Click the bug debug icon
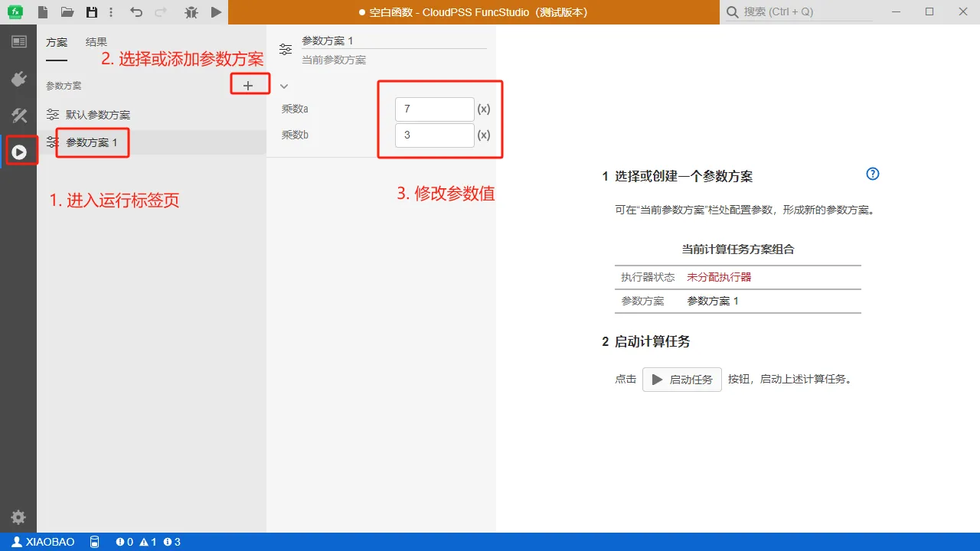Viewport: 980px width, 551px height. coord(191,12)
